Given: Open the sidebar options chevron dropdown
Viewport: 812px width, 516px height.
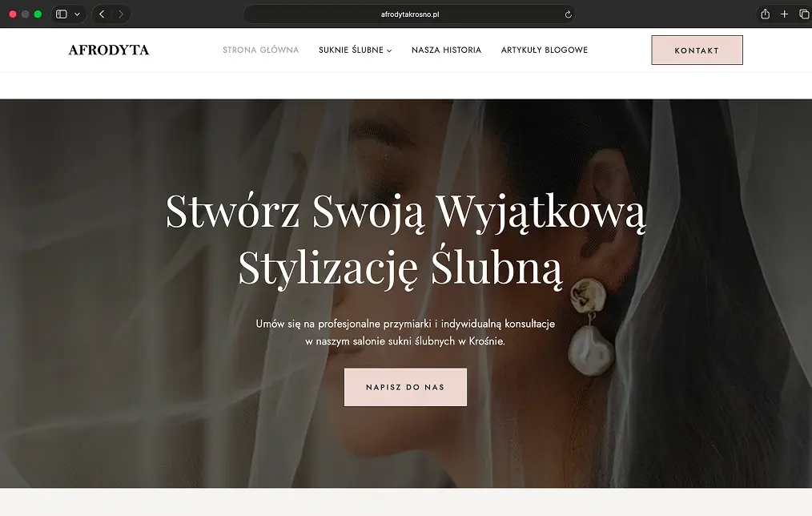Looking at the screenshot, I should (x=77, y=14).
